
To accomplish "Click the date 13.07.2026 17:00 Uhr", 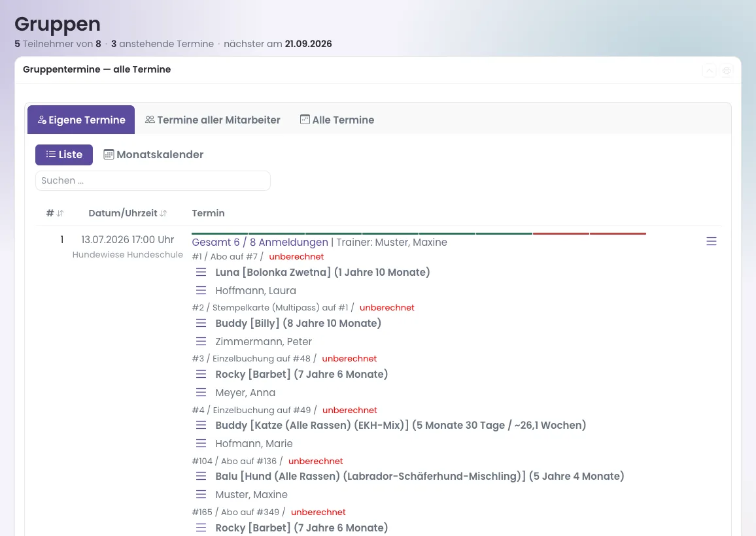I will pos(128,239).
